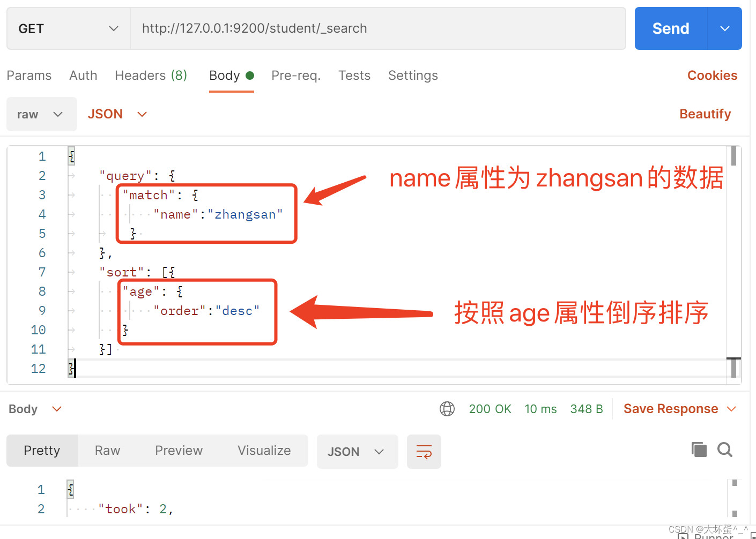Image resolution: width=756 pixels, height=539 pixels.
Task: Select the Preview response view
Action: 179,451
